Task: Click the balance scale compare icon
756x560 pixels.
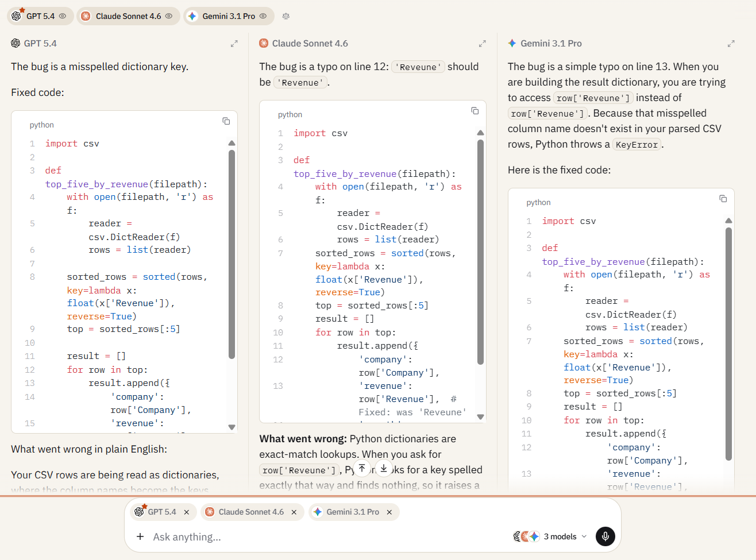Action: pos(286,16)
